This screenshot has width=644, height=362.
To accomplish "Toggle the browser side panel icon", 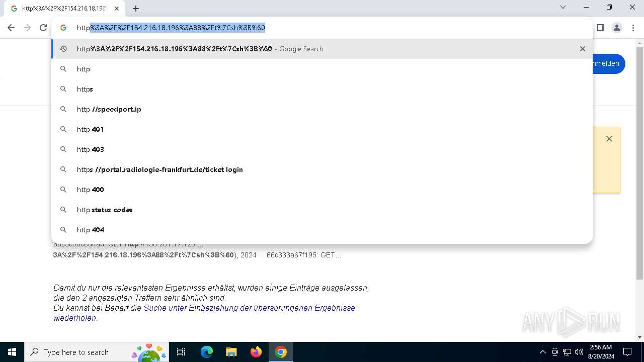I will pos(600,28).
